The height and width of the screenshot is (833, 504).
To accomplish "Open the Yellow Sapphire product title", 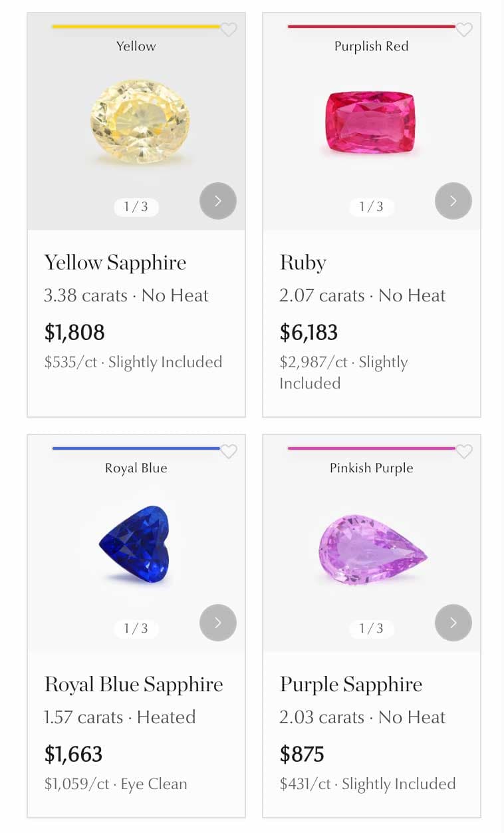I will coord(115,262).
